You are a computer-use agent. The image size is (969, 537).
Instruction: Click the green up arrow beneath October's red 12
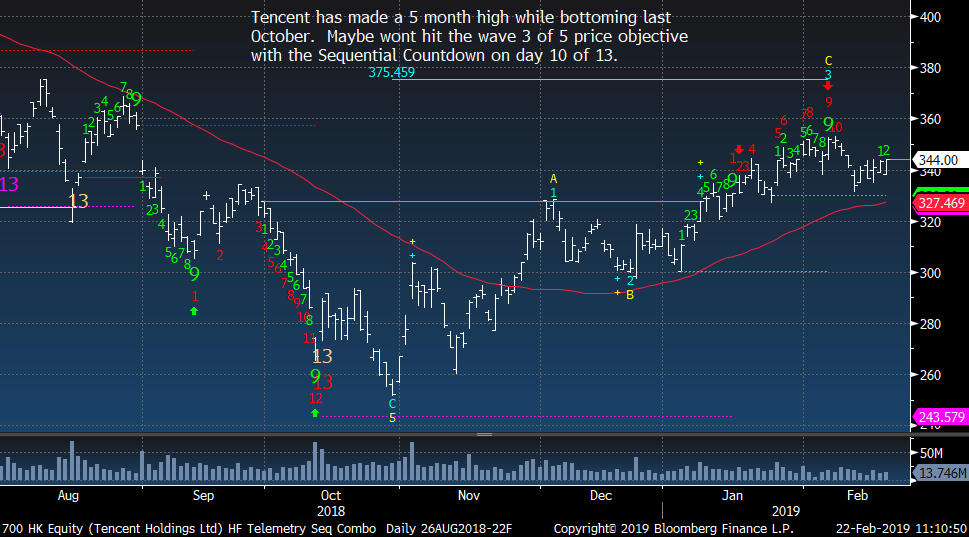tap(315, 412)
